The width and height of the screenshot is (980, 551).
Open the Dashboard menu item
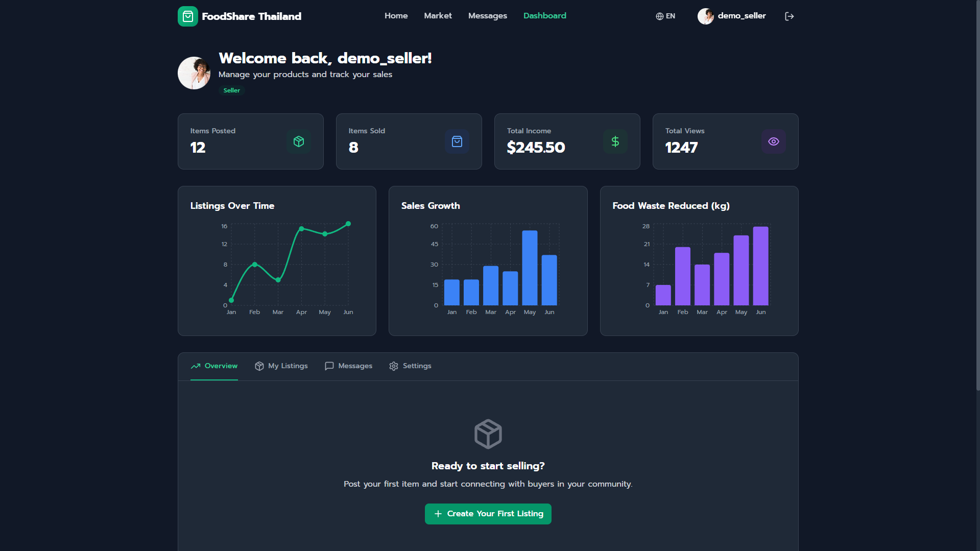pos(544,16)
